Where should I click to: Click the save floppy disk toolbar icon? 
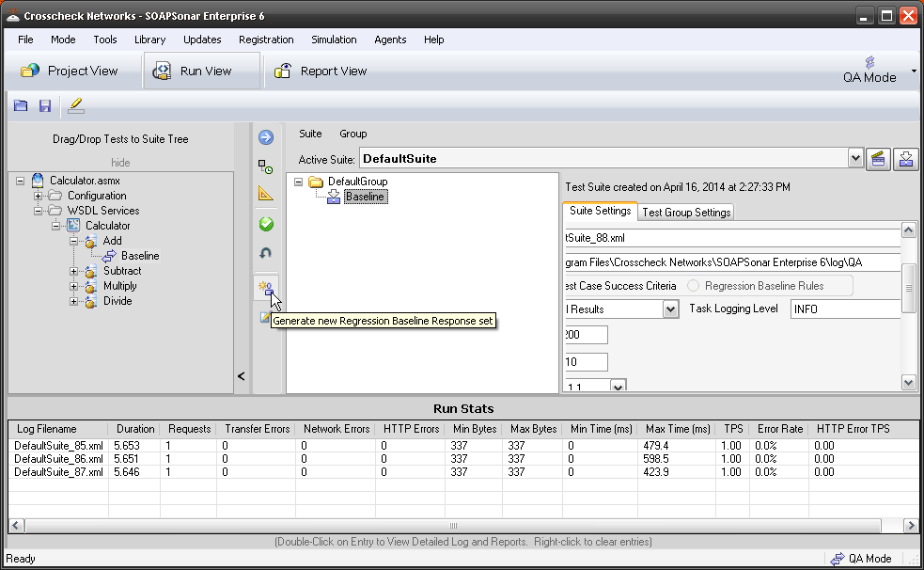[45, 105]
